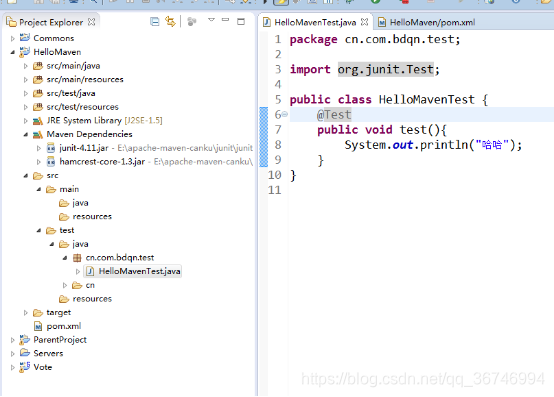Click 'public void test(){' line
This screenshot has height=397, width=554.
pyautogui.click(x=382, y=130)
